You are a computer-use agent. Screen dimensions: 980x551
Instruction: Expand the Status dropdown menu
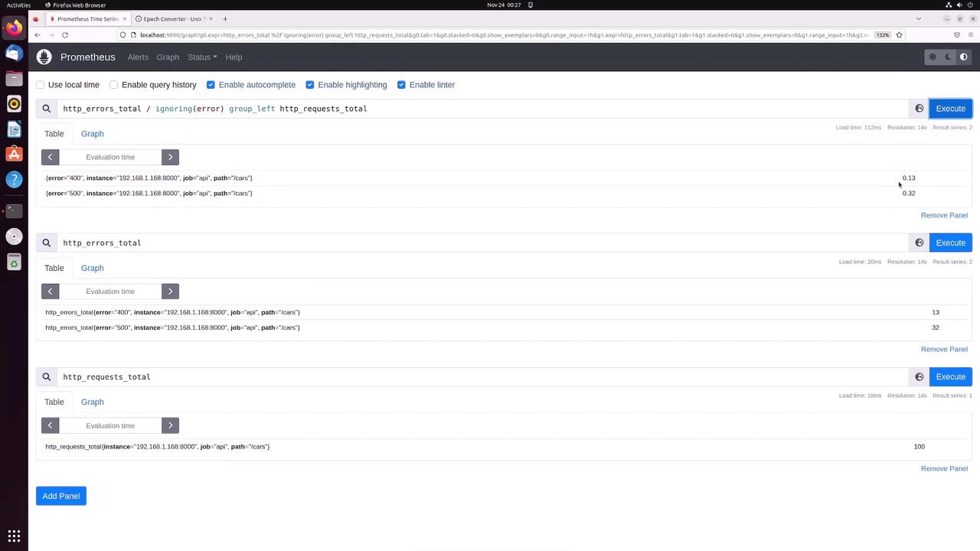click(x=202, y=57)
